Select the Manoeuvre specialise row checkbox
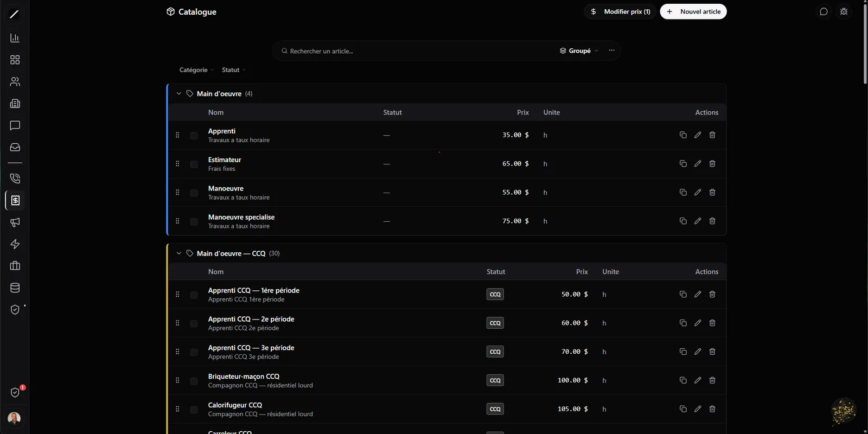This screenshot has height=434, width=868. [x=194, y=222]
